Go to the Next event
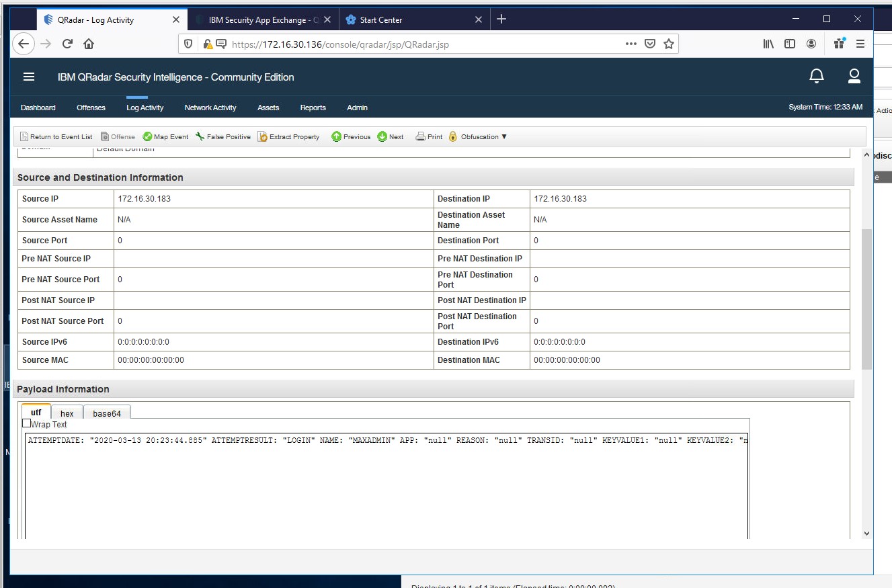The width and height of the screenshot is (892, 588). pos(390,136)
